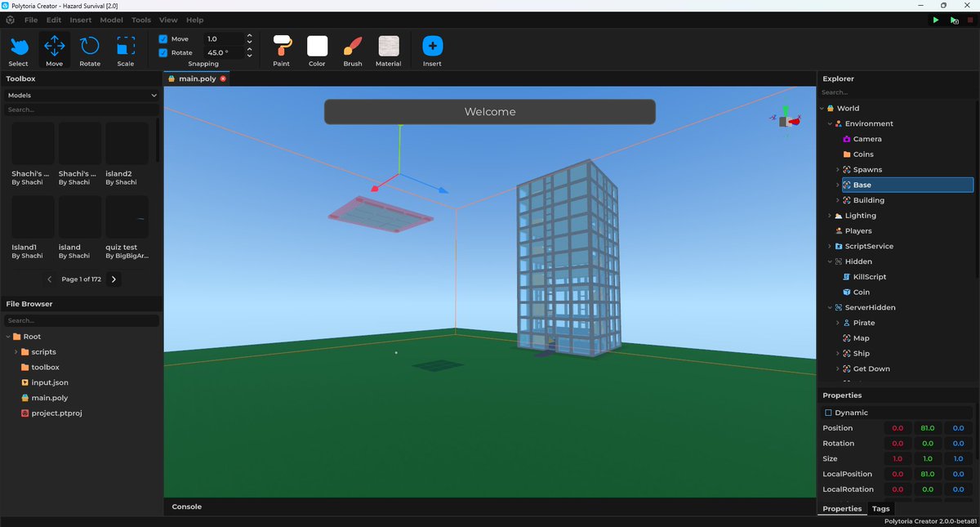Start the green Play test button
980x527 pixels.
pos(936,20)
